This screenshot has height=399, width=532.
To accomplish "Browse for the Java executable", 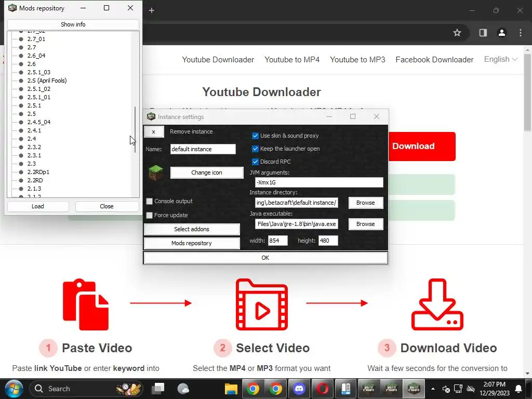I will pos(365,224).
